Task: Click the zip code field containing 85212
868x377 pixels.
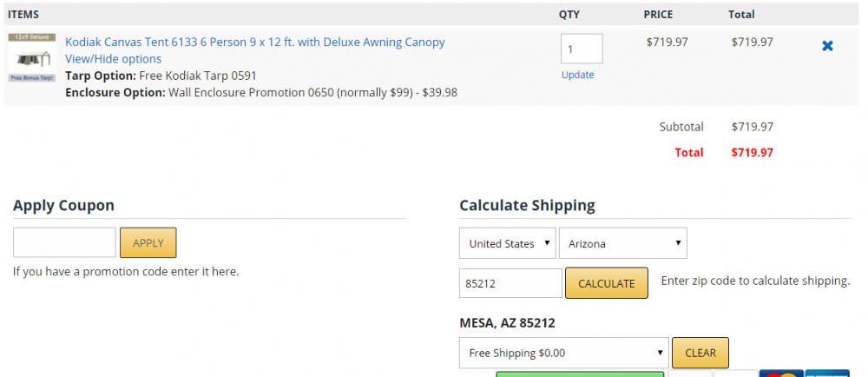Action: pos(510,283)
